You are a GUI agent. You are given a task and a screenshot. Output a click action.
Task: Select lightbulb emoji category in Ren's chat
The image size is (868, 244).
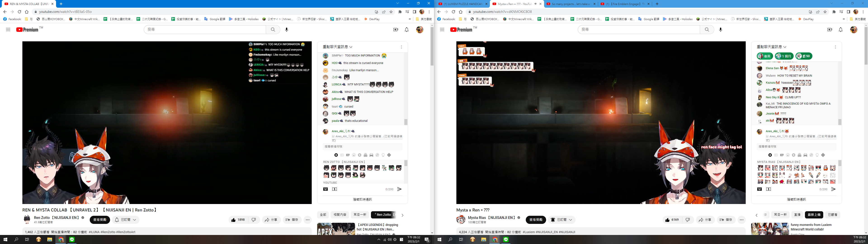(383, 155)
